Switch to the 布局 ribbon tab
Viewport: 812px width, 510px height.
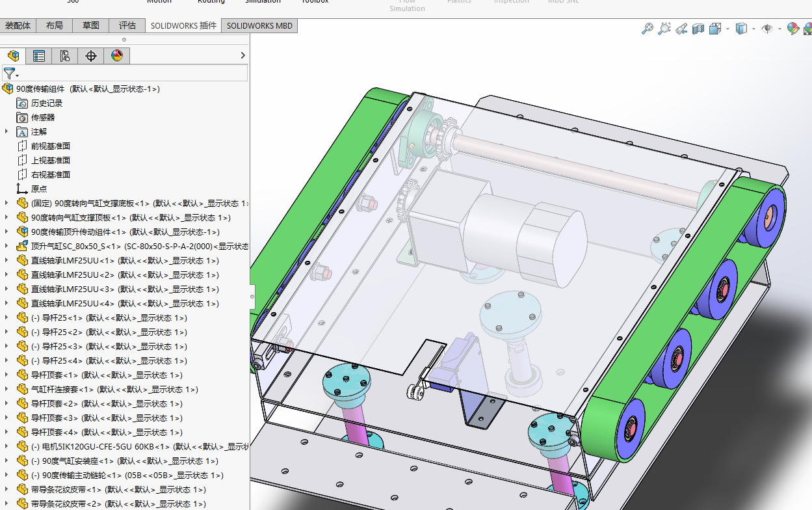(55, 26)
